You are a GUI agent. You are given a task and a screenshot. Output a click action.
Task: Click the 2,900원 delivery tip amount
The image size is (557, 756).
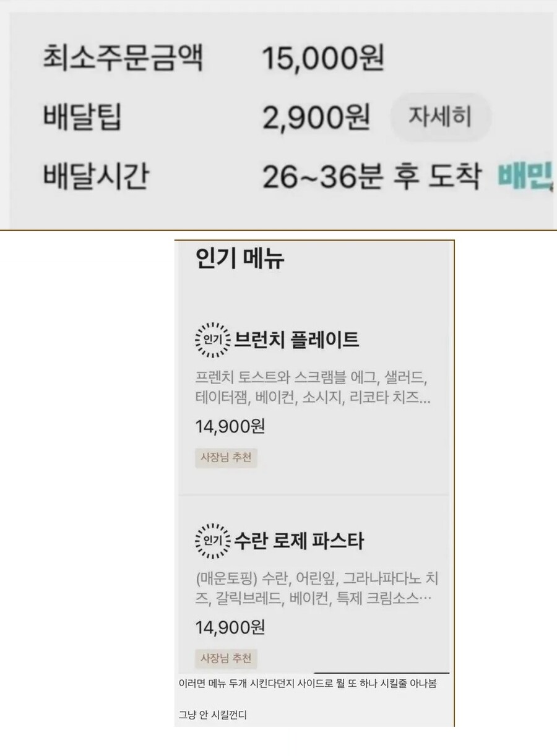point(316,118)
